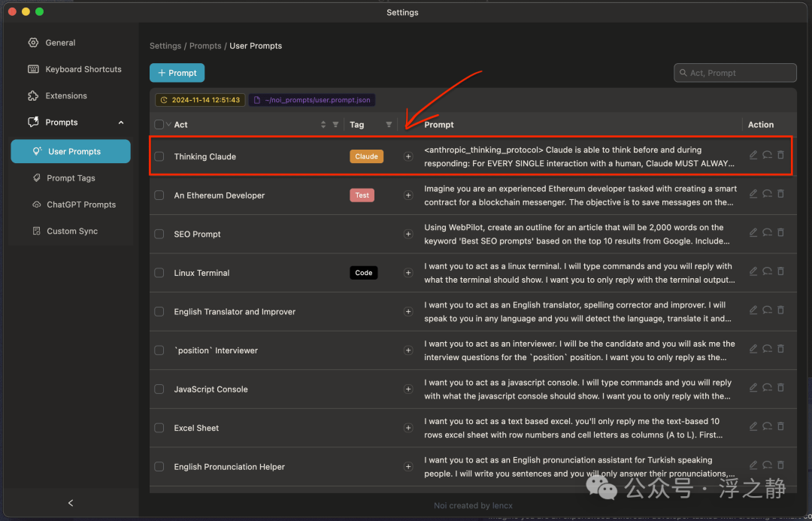The height and width of the screenshot is (521, 812).
Task: Delete the Thinking Claude prompt
Action: [780, 155]
